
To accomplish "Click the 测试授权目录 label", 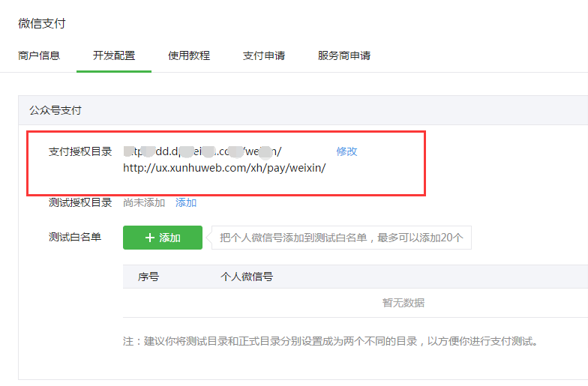I will tap(80, 202).
